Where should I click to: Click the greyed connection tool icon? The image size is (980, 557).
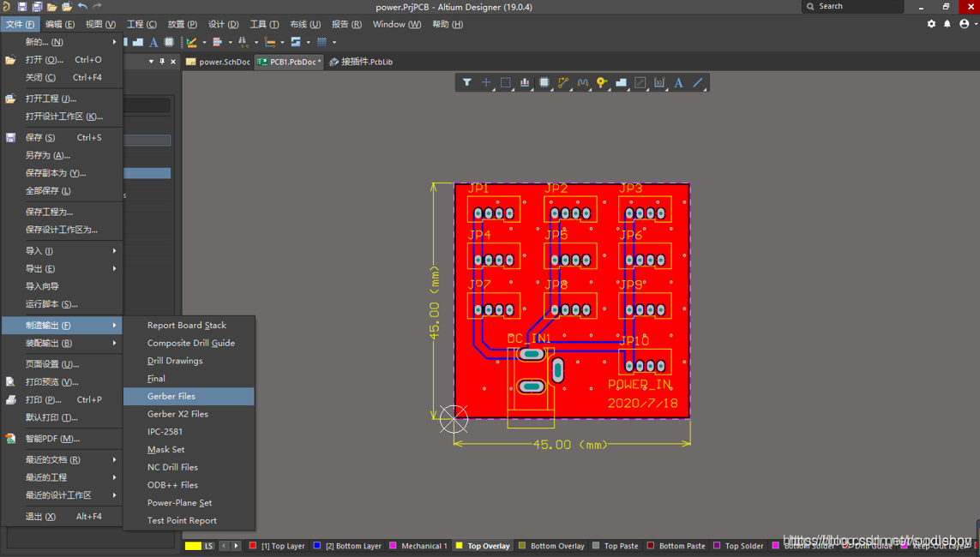coord(640,82)
